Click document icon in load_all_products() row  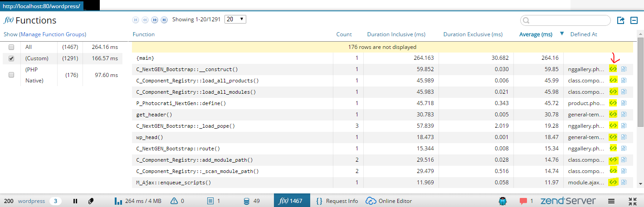(624, 80)
